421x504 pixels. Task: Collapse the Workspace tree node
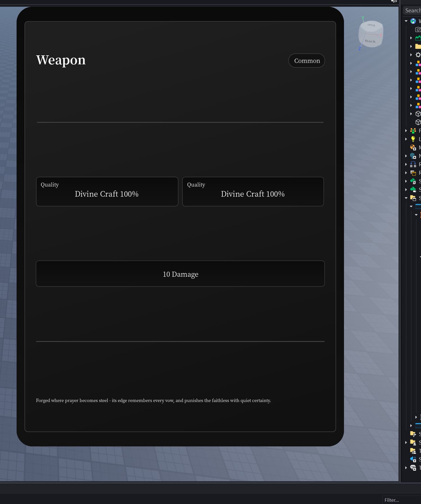pyautogui.click(x=406, y=21)
